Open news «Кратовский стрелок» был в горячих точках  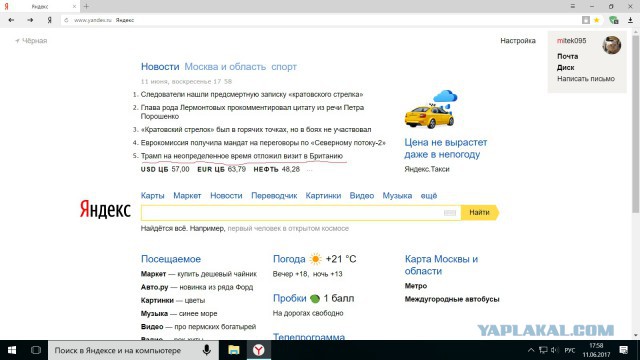pos(256,129)
